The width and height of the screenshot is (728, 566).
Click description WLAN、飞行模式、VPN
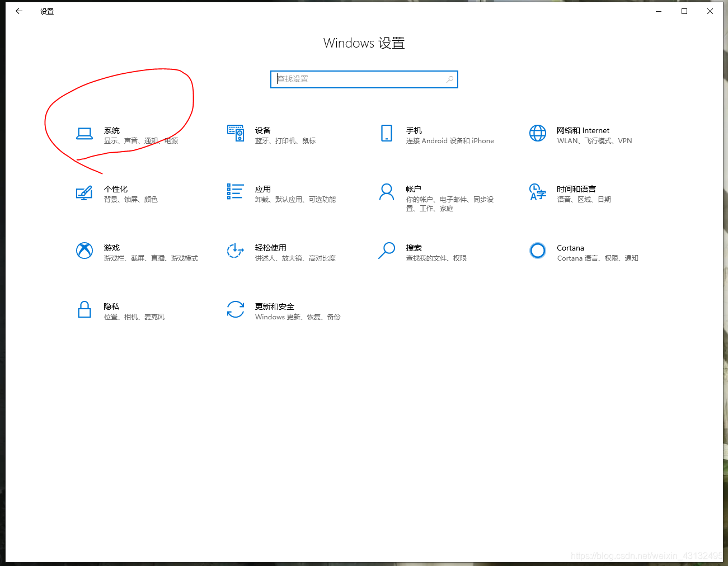click(x=594, y=141)
